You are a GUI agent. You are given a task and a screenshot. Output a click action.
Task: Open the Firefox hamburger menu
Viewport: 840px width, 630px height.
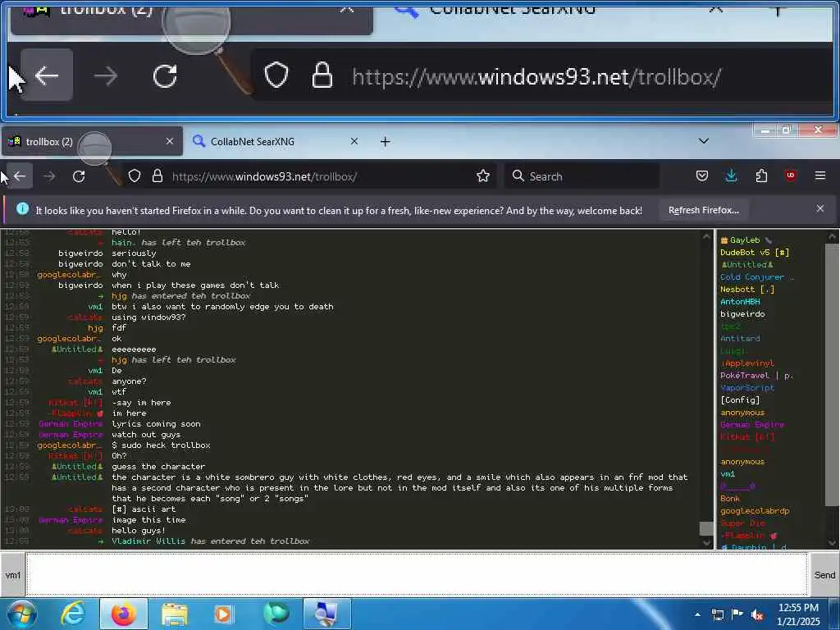tap(820, 176)
